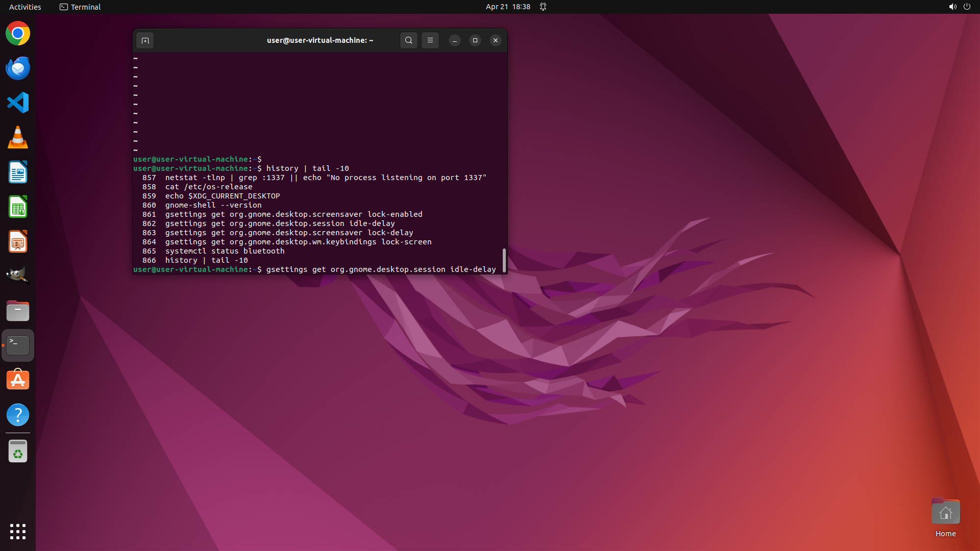Open the Trash from dock
This screenshot has width=980, height=551.
[x=18, y=452]
